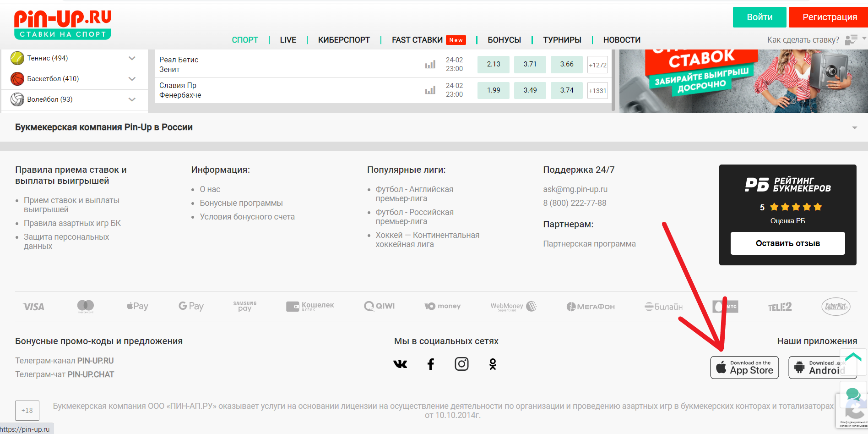Open the LIVE menu item
Image resolution: width=868 pixels, height=434 pixels.
(x=288, y=40)
